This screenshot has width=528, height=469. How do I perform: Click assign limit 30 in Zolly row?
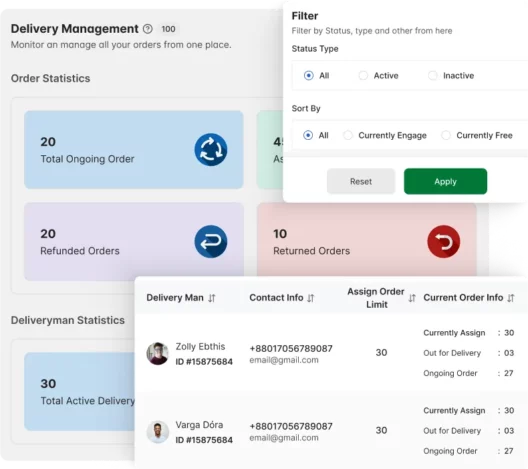(381, 353)
